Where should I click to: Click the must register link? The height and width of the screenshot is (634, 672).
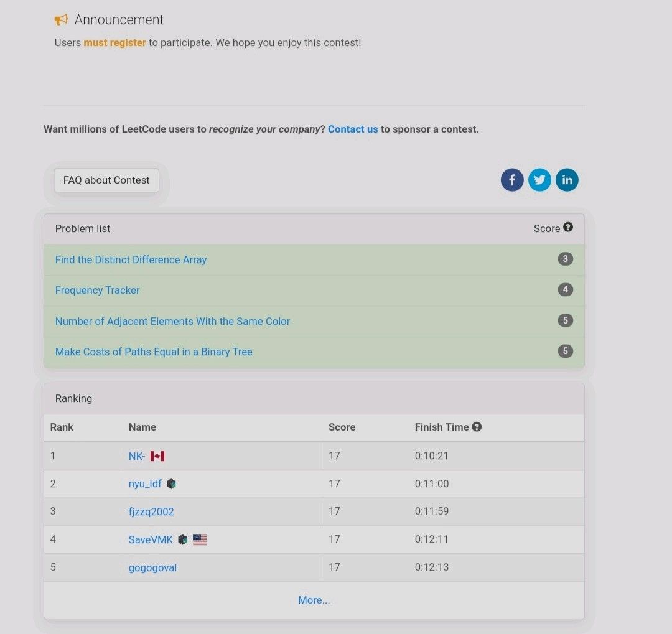click(114, 43)
